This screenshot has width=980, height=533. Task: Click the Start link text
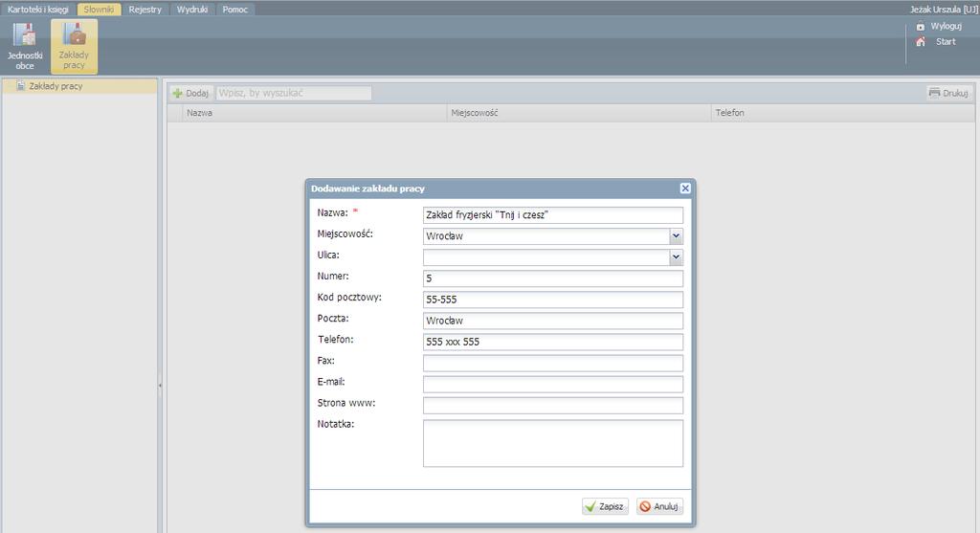(x=946, y=42)
